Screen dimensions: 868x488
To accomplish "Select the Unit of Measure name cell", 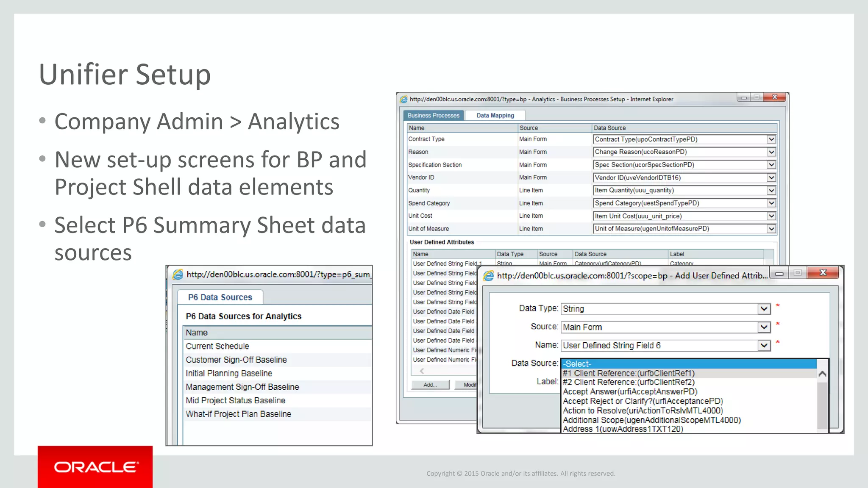I will pos(462,229).
